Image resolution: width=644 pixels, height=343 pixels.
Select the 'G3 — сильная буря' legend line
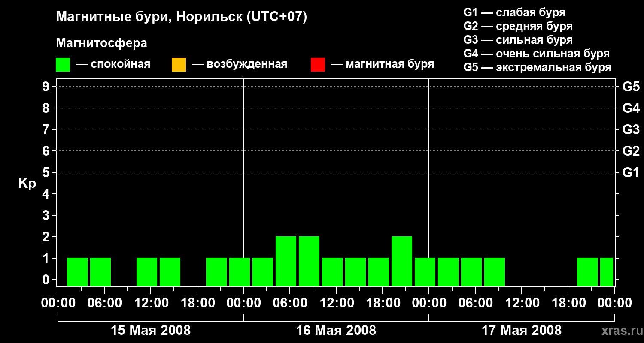518,40
